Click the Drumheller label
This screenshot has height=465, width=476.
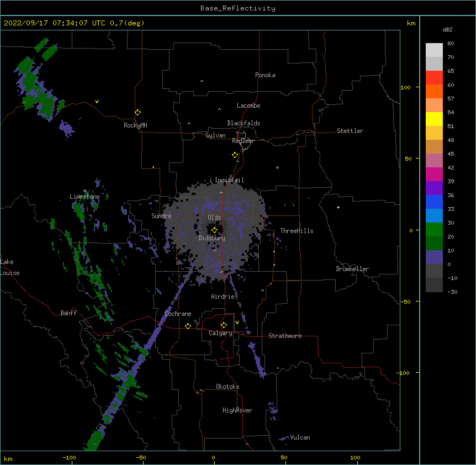[x=352, y=269]
